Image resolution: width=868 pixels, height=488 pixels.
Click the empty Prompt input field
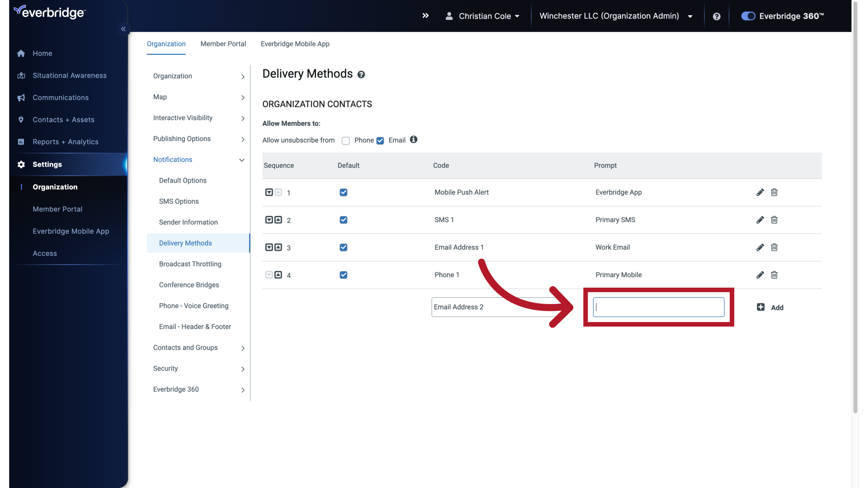click(658, 307)
